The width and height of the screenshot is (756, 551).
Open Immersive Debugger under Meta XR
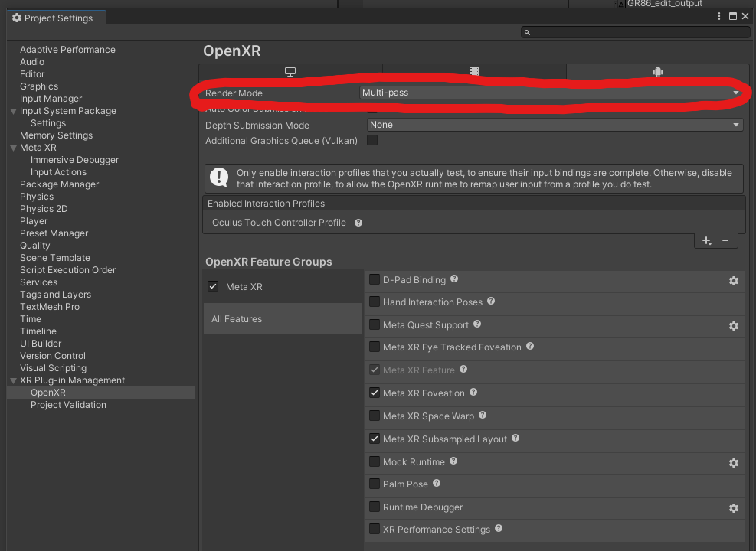tap(75, 160)
